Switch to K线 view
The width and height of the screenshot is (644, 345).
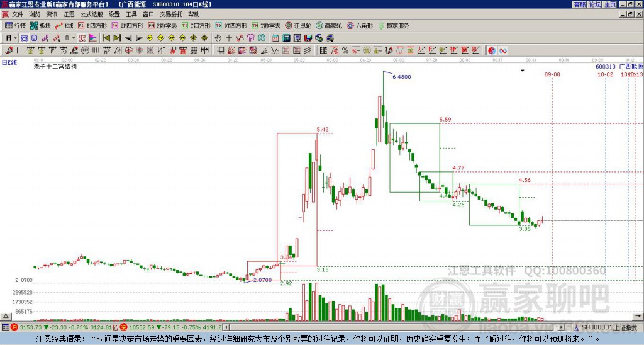[x=65, y=25]
